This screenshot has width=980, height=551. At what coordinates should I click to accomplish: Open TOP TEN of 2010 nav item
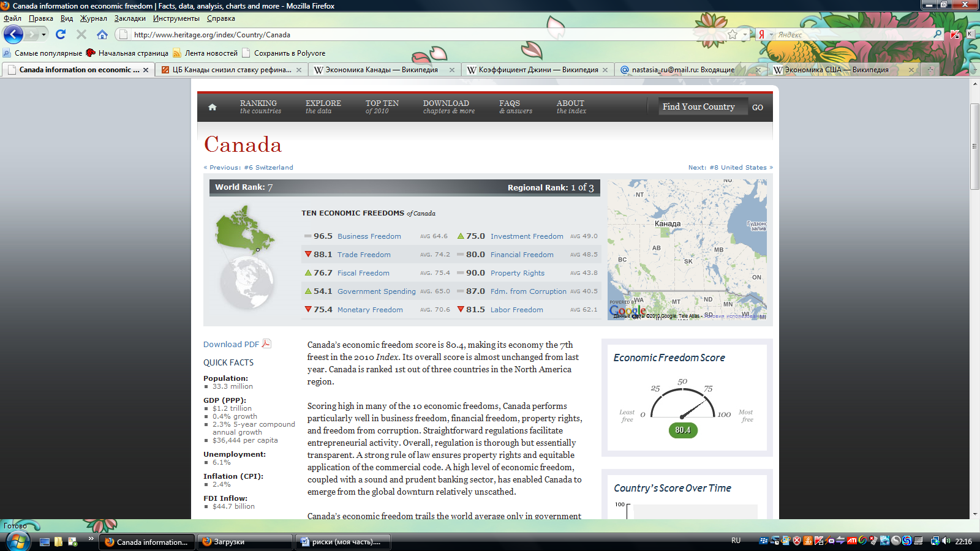(382, 107)
